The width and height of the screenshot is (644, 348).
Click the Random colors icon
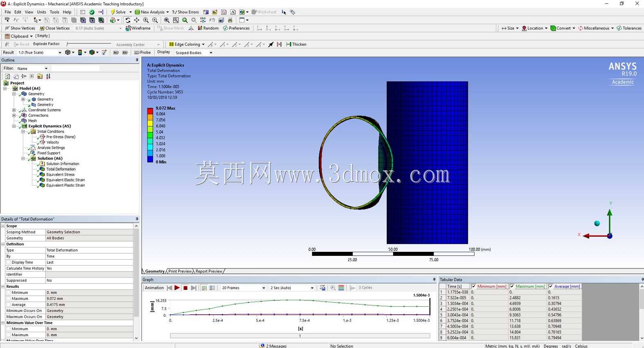pyautogui.click(x=208, y=28)
